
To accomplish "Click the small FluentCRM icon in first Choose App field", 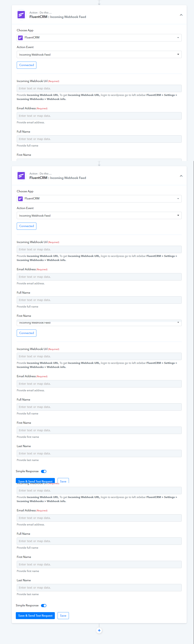I will tap(21, 38).
